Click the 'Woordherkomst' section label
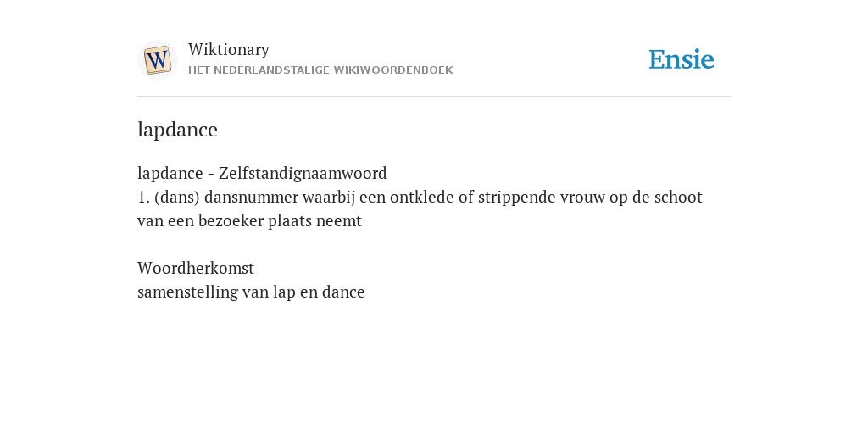This screenshot has width=868, height=434. [196, 269]
